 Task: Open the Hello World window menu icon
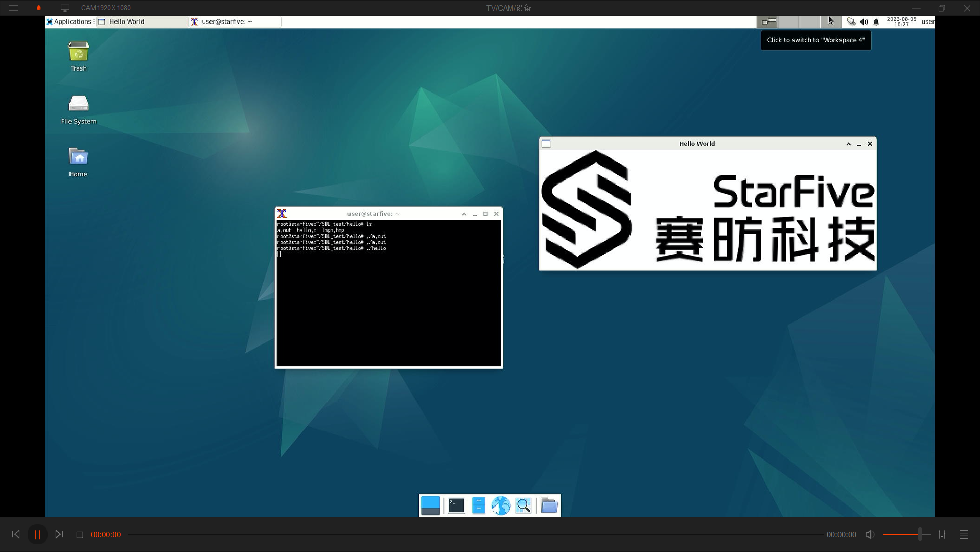point(546,144)
